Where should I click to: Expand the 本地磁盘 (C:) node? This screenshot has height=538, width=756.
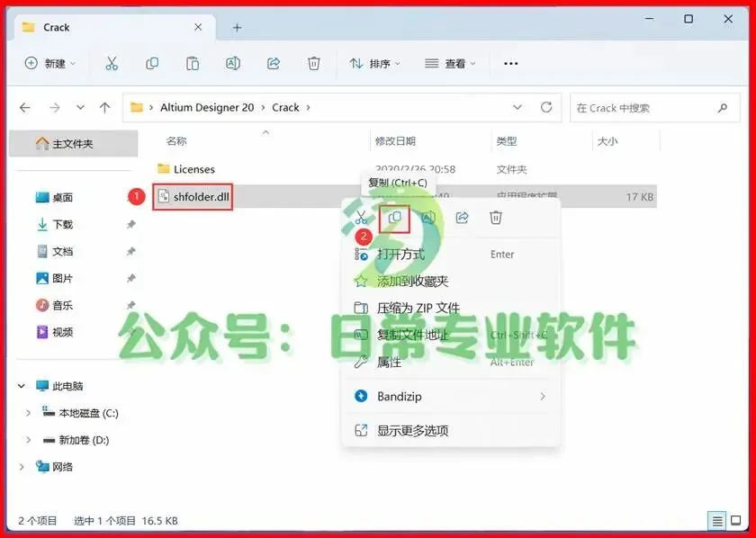[x=29, y=413]
